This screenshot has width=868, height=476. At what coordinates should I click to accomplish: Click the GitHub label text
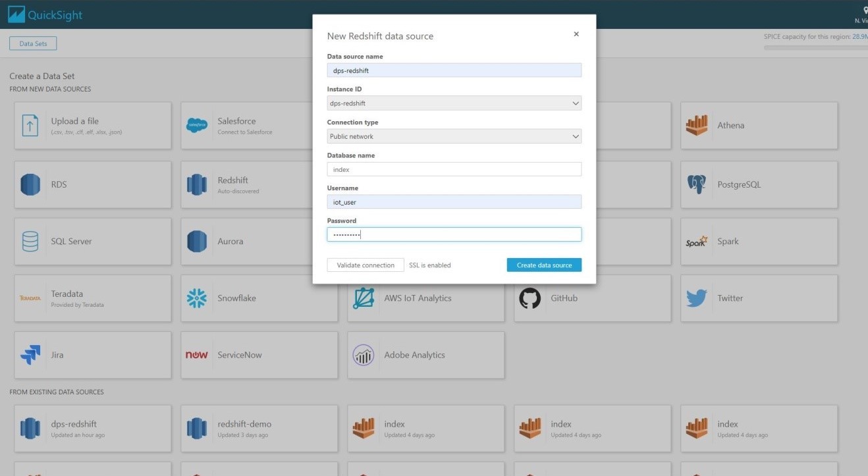tap(564, 298)
